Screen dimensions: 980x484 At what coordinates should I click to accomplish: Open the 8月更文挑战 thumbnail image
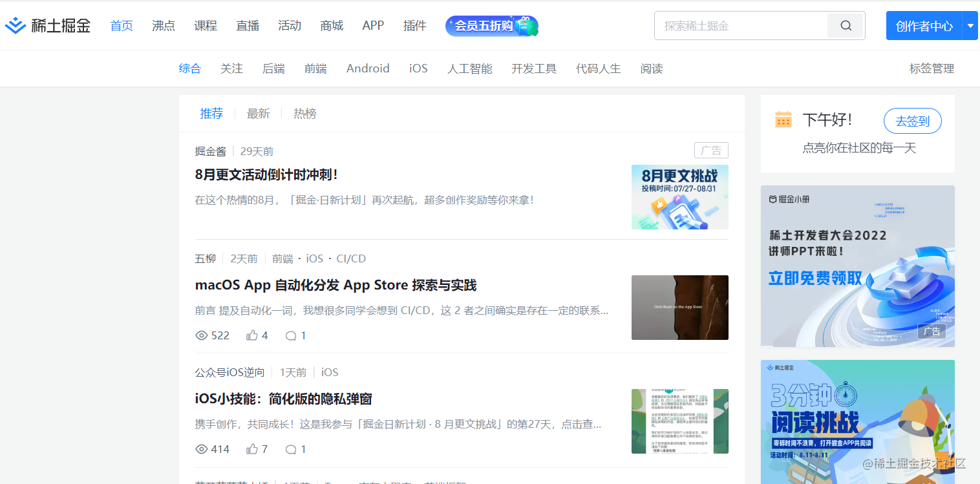(x=680, y=197)
